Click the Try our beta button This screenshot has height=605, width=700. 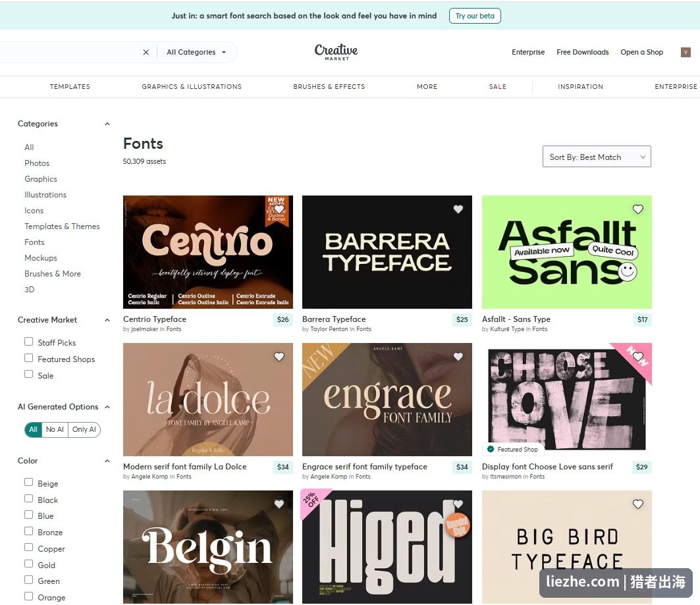coord(475,16)
